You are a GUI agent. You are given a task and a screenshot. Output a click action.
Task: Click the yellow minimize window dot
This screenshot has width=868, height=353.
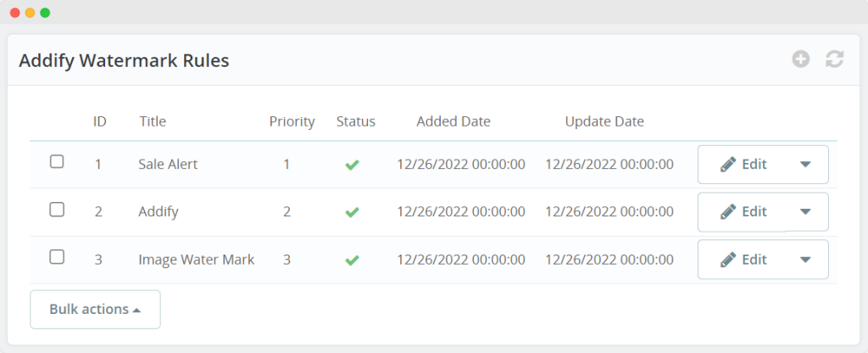point(30,13)
